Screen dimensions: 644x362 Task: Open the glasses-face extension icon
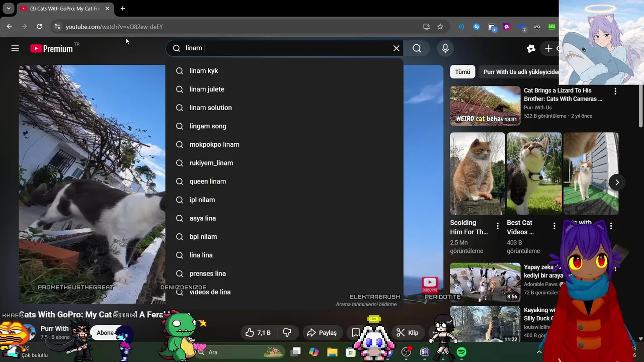(x=537, y=27)
